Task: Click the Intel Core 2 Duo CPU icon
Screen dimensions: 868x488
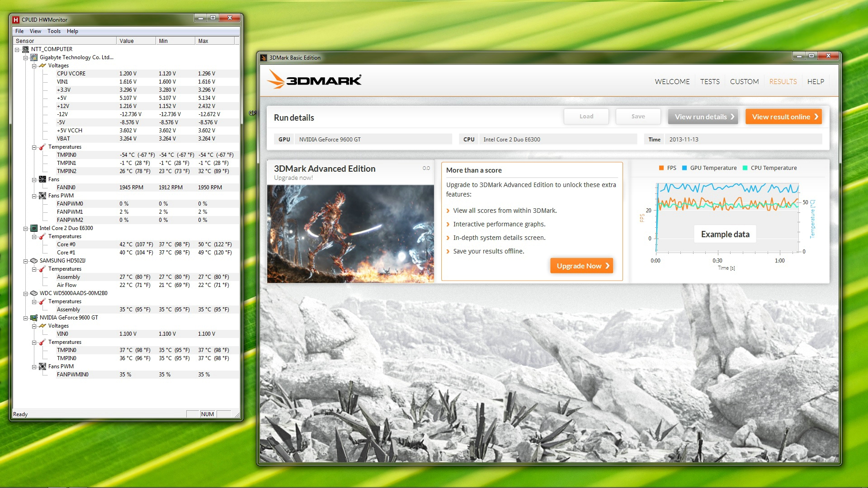Action: (x=34, y=228)
